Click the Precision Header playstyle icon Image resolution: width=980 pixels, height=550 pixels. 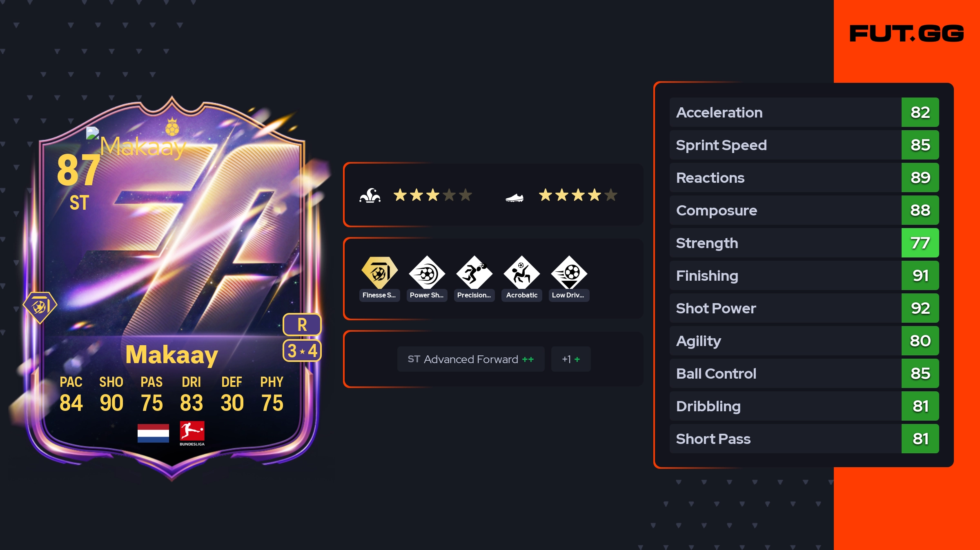[x=474, y=273]
